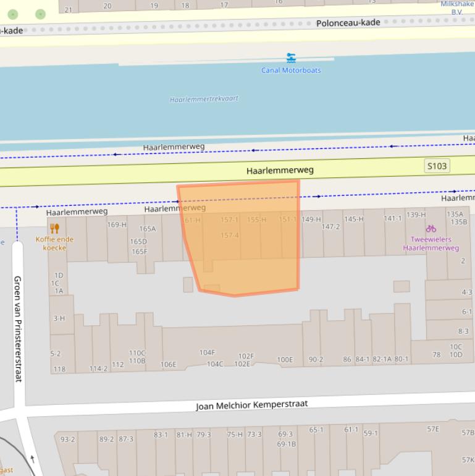Select building numbered 145-H
The height and width of the screenshot is (476, 475).
point(353,219)
